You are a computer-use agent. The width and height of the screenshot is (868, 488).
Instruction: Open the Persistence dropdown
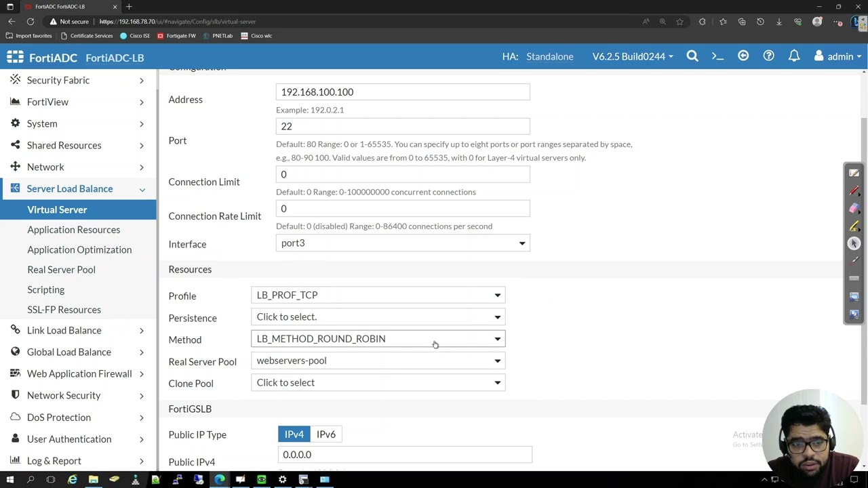click(x=378, y=317)
